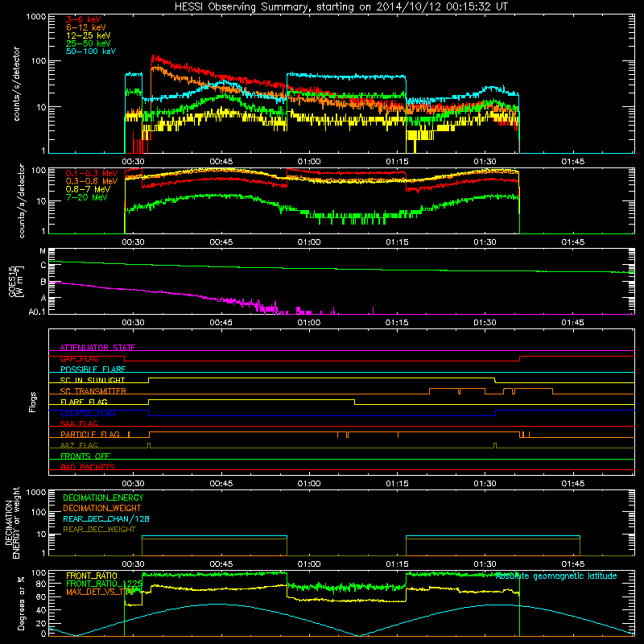Click the A0.1 tick label on GOES plot
Viewport: 644px width, 644px height.
tap(37, 312)
